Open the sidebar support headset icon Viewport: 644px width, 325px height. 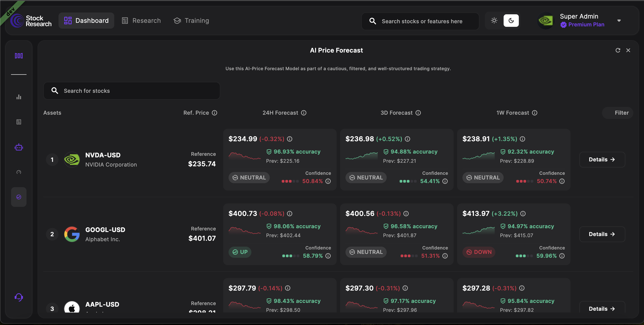(x=19, y=297)
